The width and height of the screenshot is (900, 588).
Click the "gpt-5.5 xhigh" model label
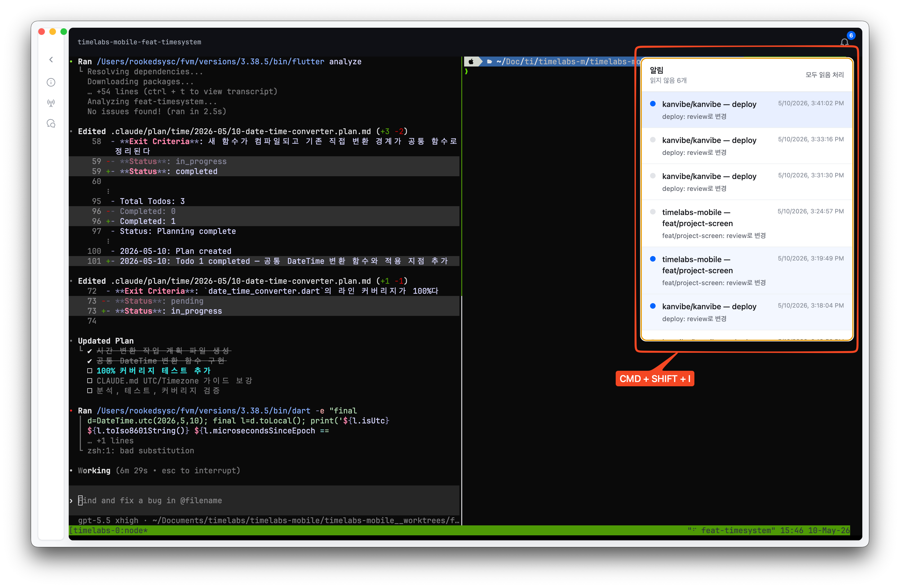point(108,521)
